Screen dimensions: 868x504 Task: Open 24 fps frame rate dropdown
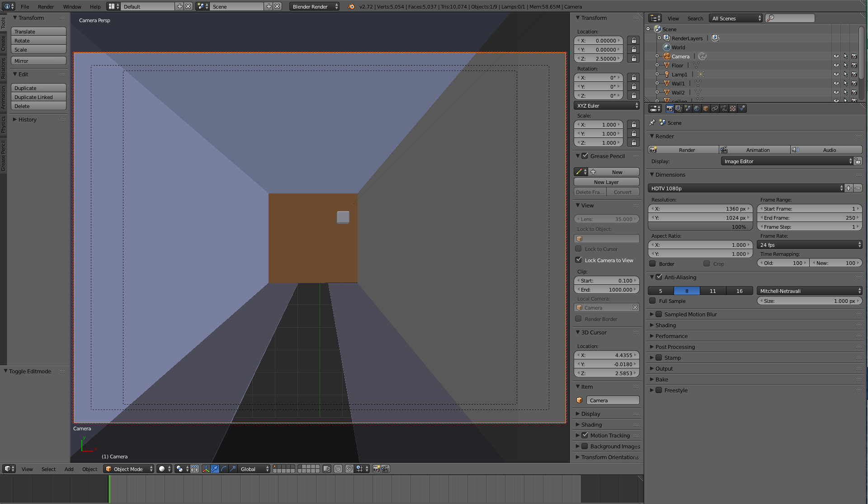pyautogui.click(x=810, y=245)
